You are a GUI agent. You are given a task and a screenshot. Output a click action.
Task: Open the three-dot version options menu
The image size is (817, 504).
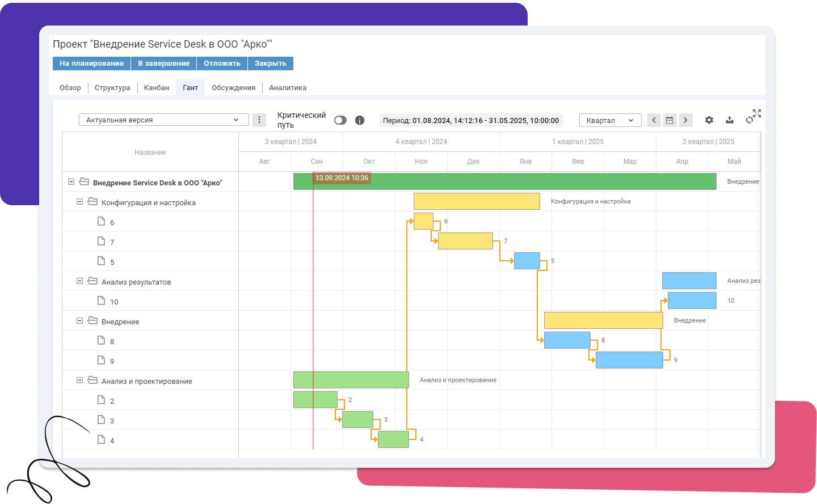pos(259,120)
